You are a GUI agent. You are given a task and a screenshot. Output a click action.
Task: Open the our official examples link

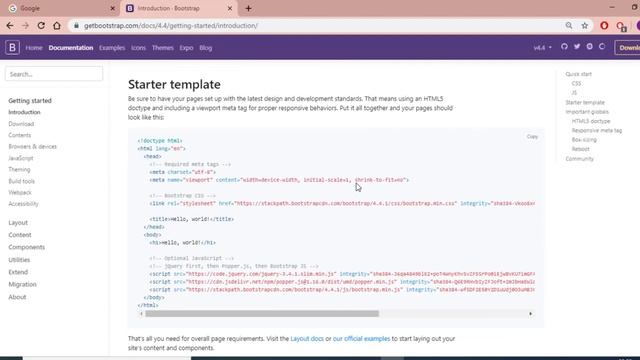(x=361, y=339)
